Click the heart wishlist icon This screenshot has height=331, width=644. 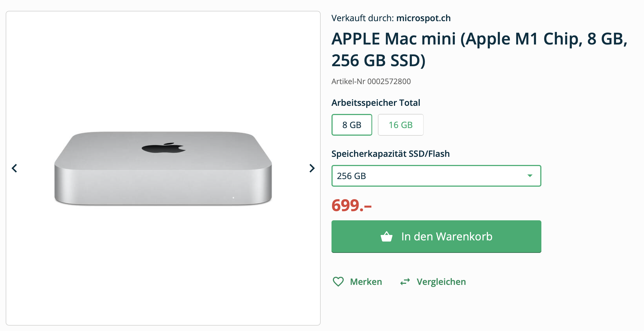click(x=338, y=282)
